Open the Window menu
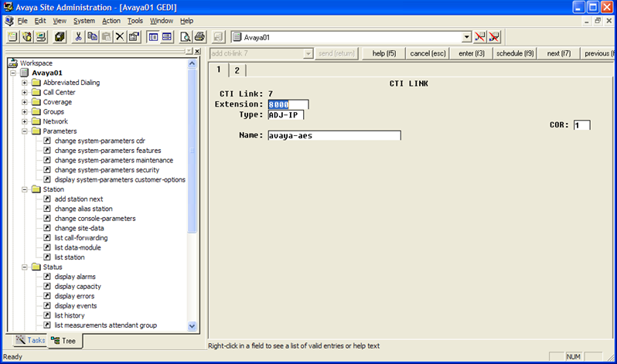The width and height of the screenshot is (617, 364). pyautogui.click(x=162, y=21)
